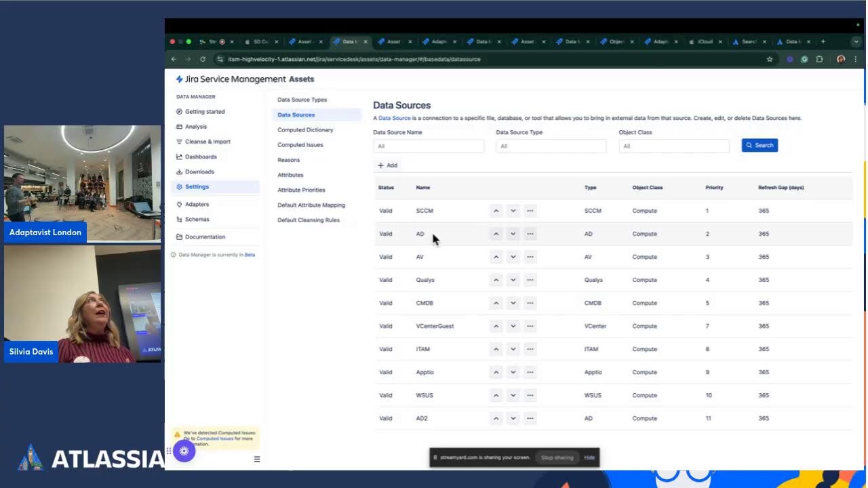Open Dashboards section
868x488 pixels.
(201, 157)
